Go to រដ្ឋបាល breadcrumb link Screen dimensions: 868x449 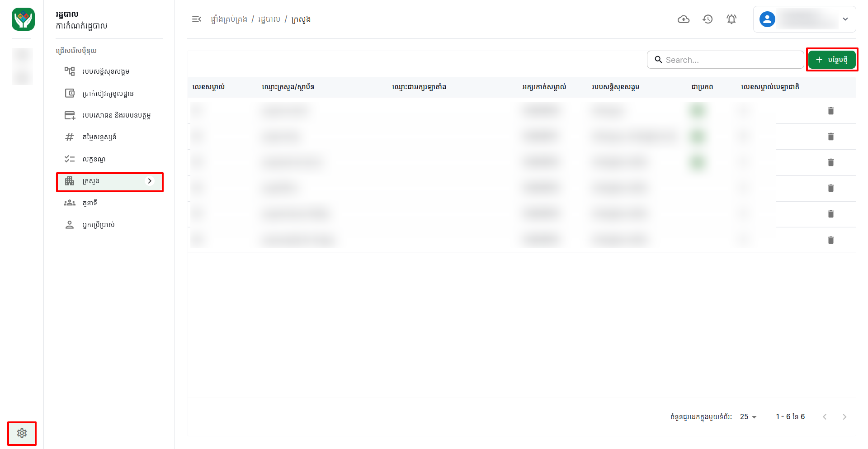[269, 19]
